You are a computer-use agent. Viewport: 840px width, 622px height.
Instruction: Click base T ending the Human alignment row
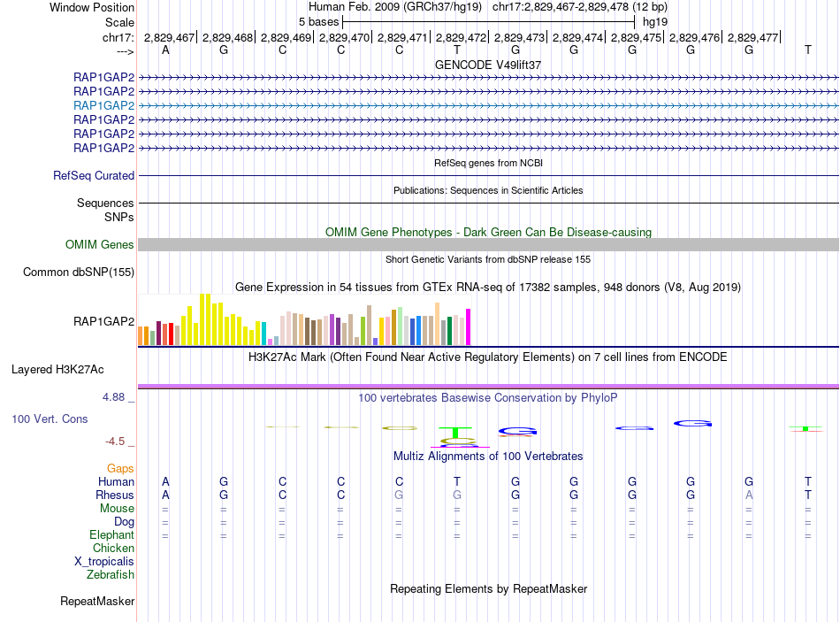(x=808, y=481)
